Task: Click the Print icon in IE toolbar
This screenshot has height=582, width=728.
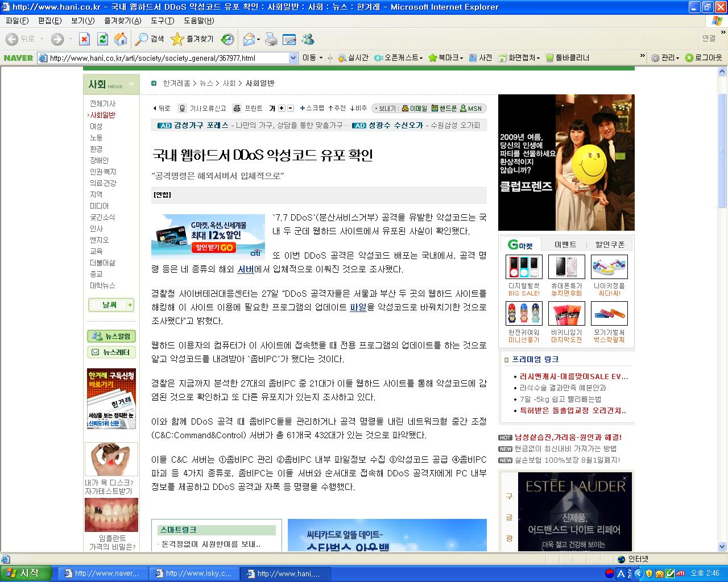Action: [x=271, y=39]
